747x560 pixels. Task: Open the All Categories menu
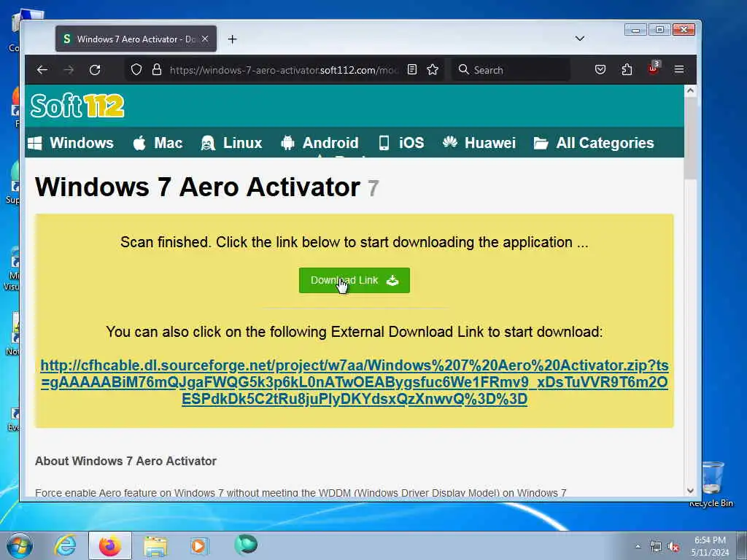(594, 143)
